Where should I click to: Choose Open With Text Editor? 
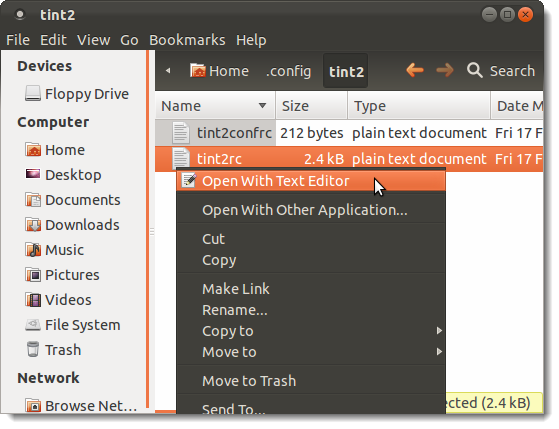(x=311, y=181)
